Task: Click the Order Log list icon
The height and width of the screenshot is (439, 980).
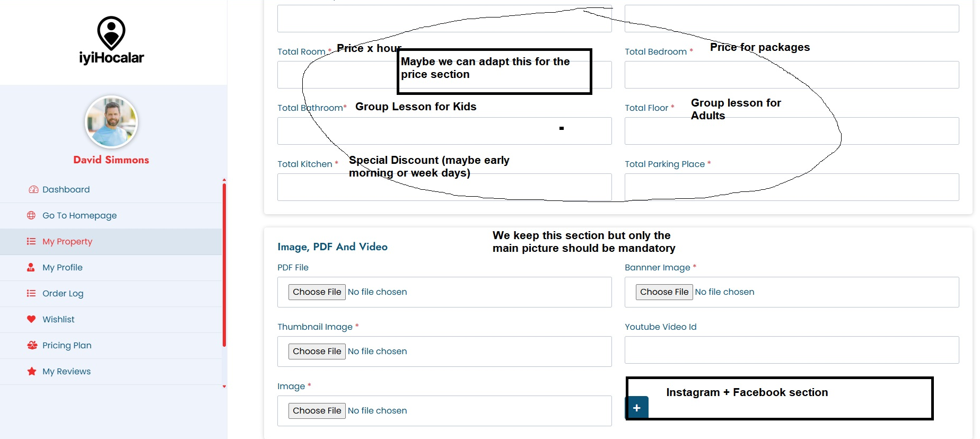Action: [31, 293]
